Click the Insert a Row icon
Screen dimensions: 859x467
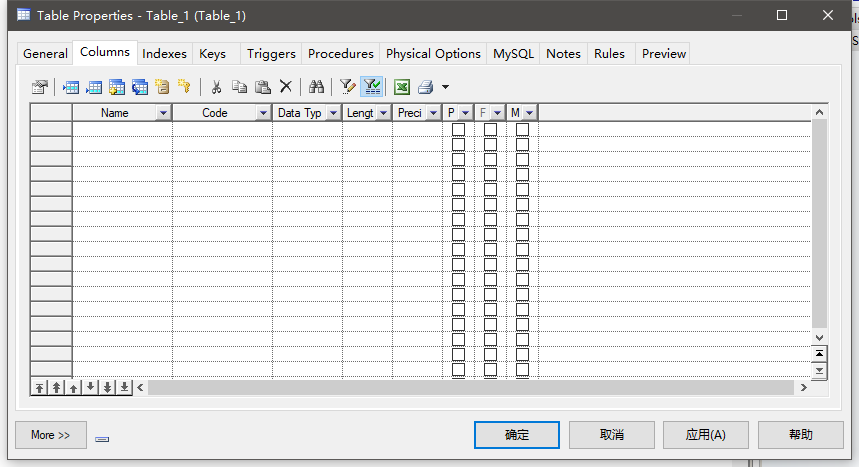coord(71,87)
